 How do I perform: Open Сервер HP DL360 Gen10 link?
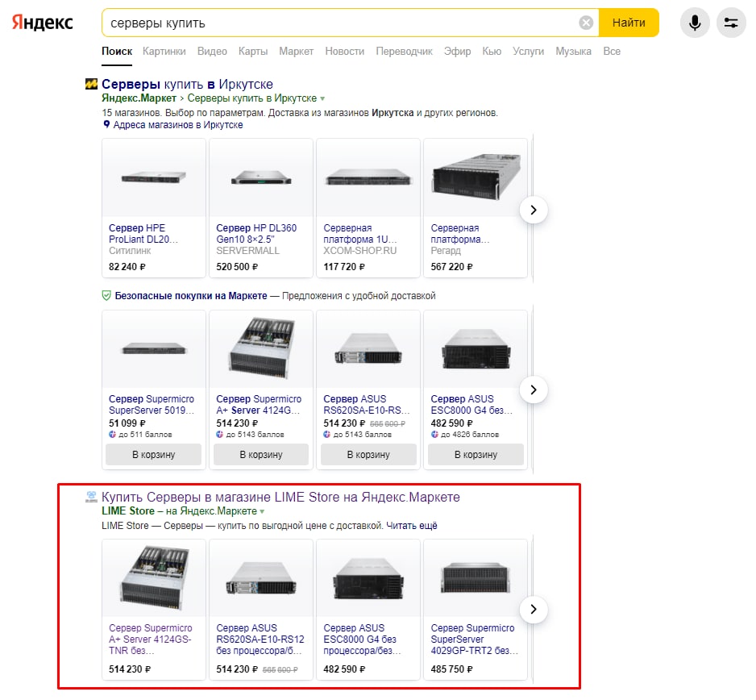pyautogui.click(x=256, y=234)
